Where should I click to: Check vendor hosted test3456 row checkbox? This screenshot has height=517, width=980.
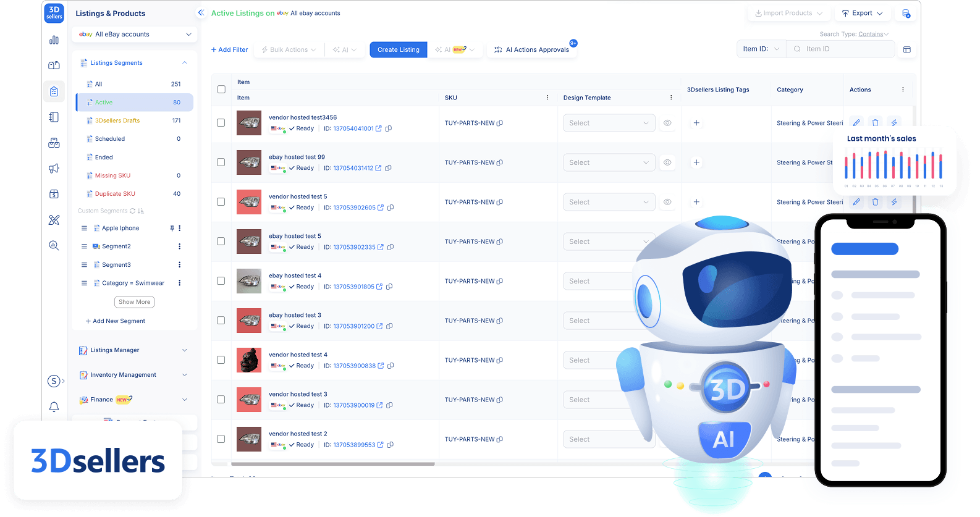coord(221,123)
